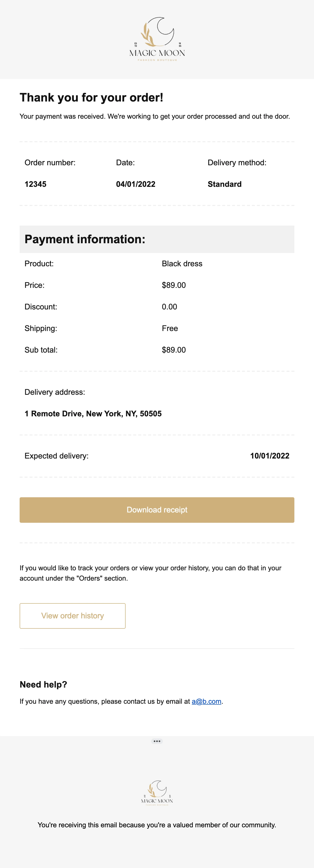
Task: Click the order date 04/01/2022
Action: coord(136,184)
